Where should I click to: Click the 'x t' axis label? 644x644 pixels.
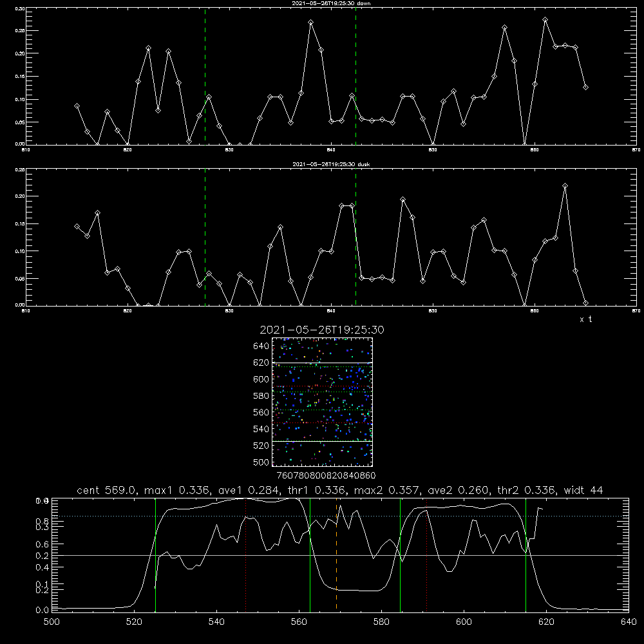coord(585,319)
